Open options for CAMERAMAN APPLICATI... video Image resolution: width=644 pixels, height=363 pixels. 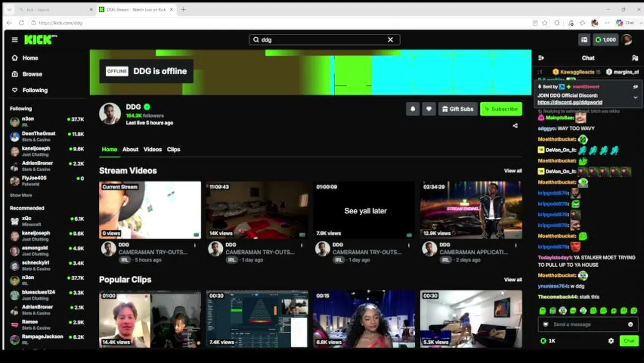tap(516, 246)
